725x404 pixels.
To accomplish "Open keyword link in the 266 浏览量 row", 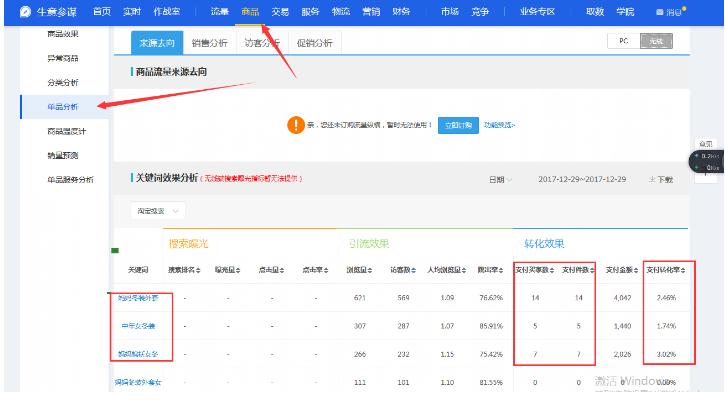I will pyautogui.click(x=138, y=354).
